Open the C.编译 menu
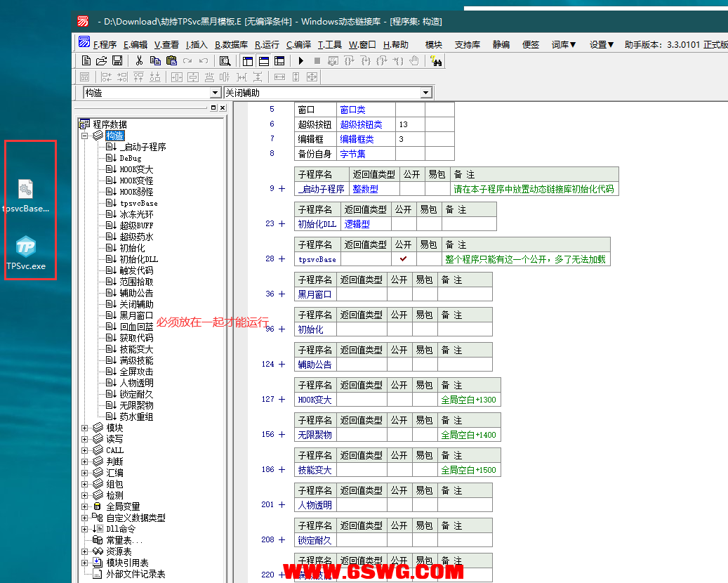The image size is (728, 583). pos(298,44)
